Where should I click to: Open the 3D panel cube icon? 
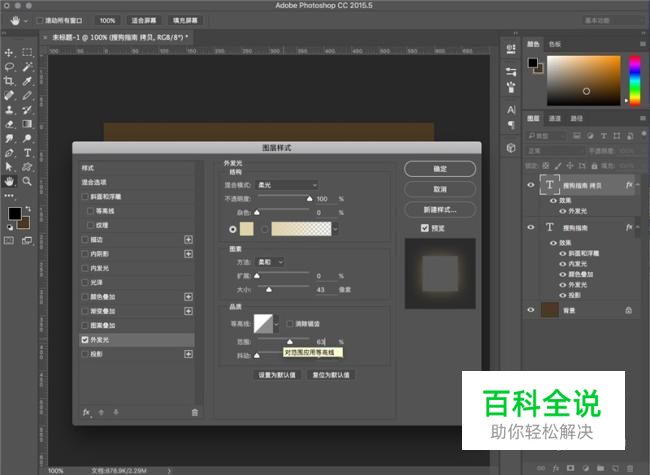click(x=511, y=148)
